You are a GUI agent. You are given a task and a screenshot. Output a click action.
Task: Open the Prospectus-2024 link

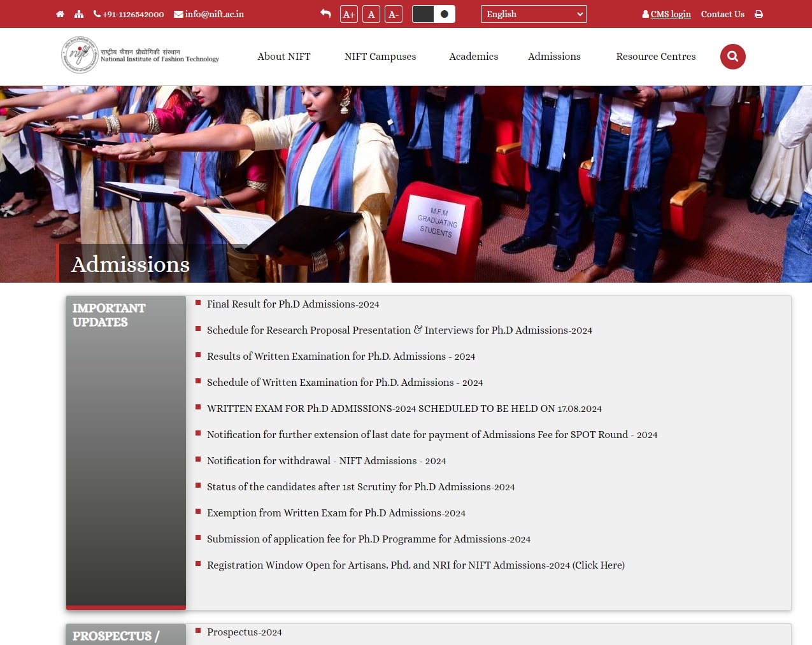[x=244, y=632]
